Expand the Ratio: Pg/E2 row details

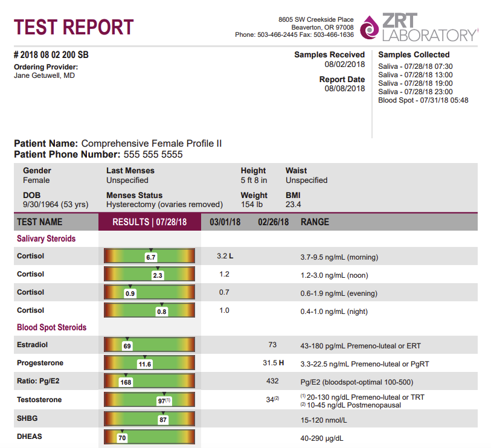pyautogui.click(x=39, y=381)
